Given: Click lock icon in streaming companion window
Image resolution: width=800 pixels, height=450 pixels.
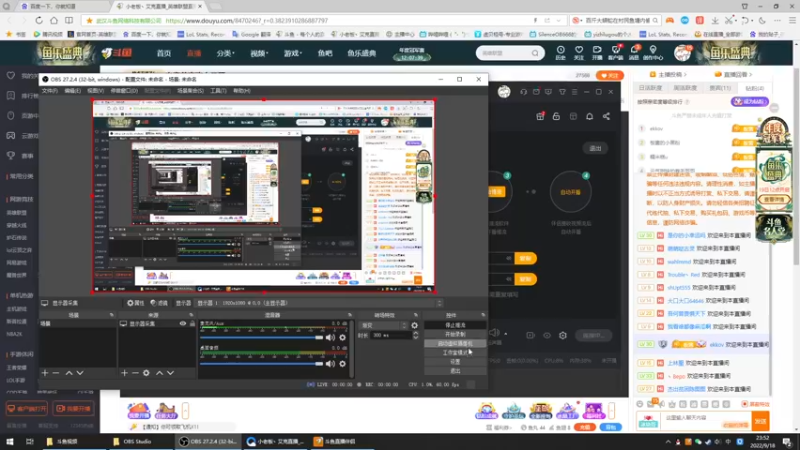Looking at the screenshot, I should [x=556, y=116].
